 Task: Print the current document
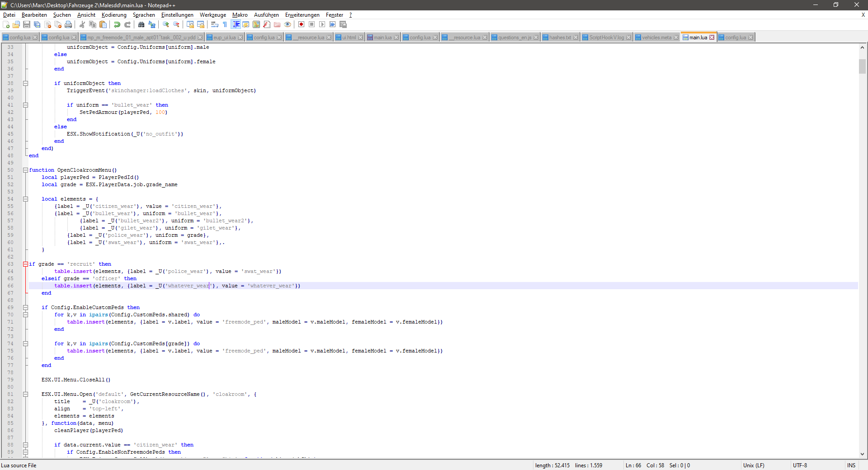point(68,25)
